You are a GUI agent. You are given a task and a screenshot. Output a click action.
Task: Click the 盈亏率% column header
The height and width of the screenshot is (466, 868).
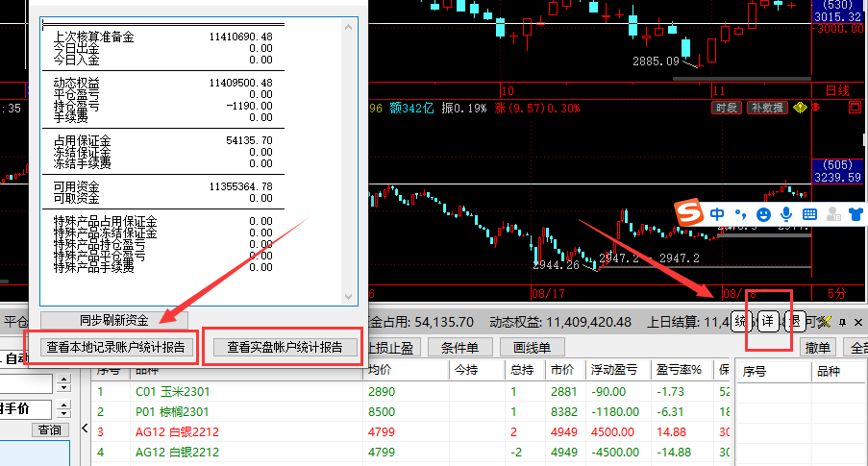click(684, 370)
